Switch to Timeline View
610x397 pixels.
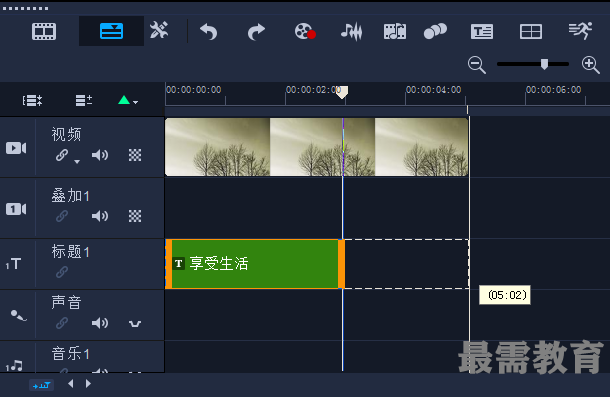click(111, 31)
